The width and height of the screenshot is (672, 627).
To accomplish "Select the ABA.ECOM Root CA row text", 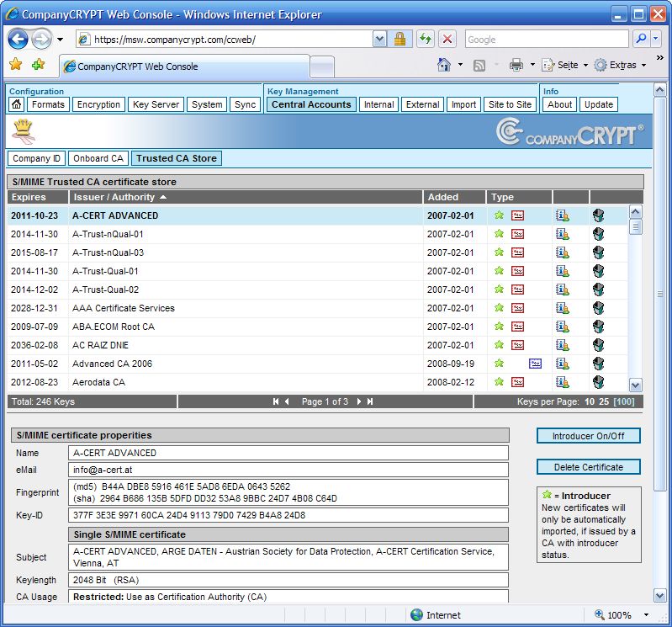I will [114, 327].
